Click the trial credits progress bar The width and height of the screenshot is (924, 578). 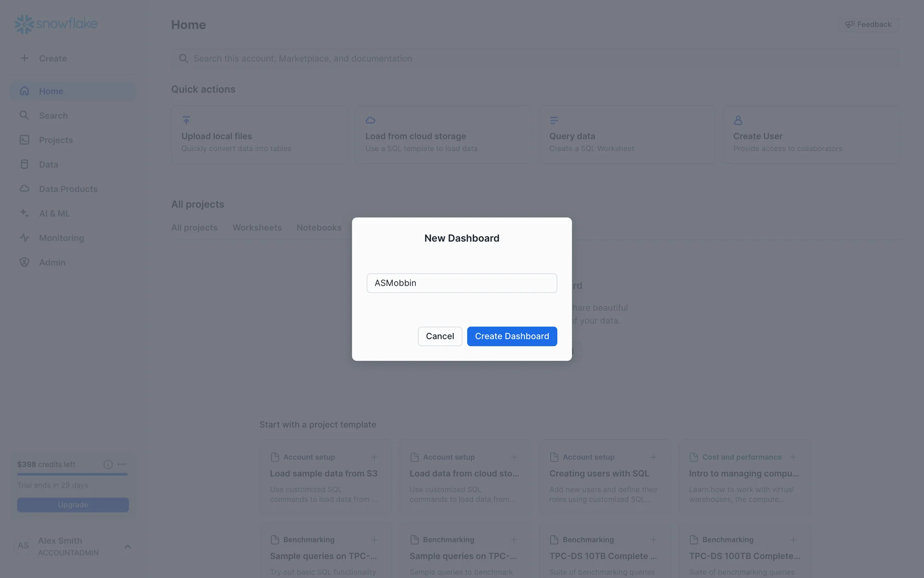point(72,474)
